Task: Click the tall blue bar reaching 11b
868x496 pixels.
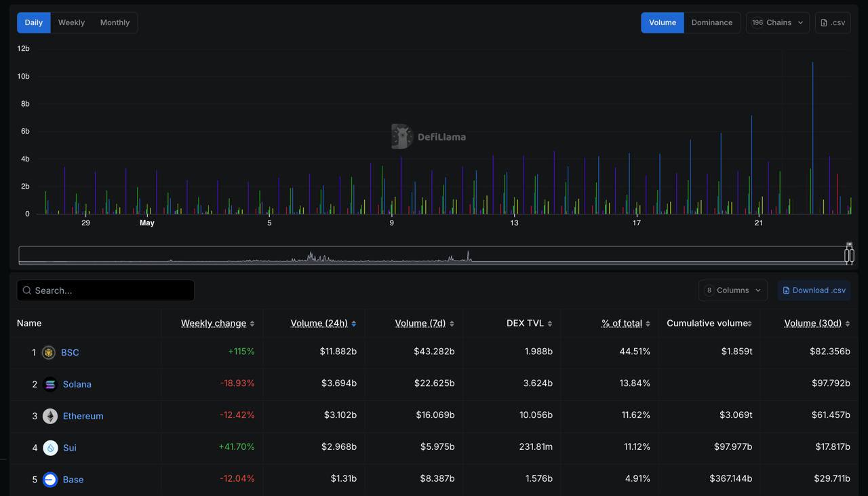Action: [x=812, y=138]
